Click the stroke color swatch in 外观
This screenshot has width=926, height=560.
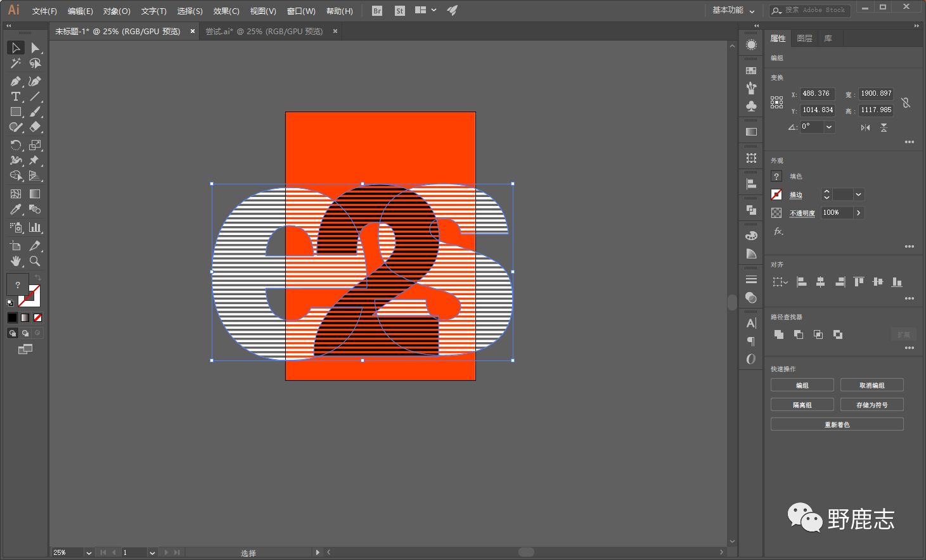pyautogui.click(x=776, y=194)
